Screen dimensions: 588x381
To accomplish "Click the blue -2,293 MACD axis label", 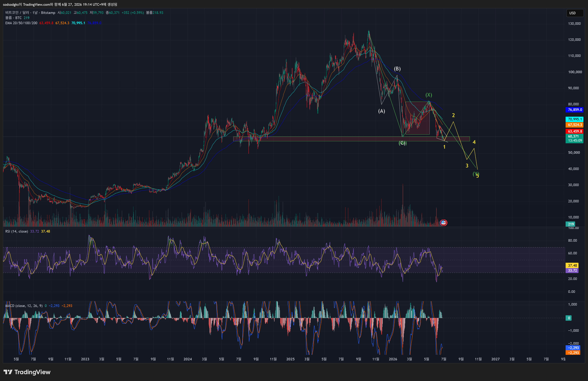I will [573, 348].
